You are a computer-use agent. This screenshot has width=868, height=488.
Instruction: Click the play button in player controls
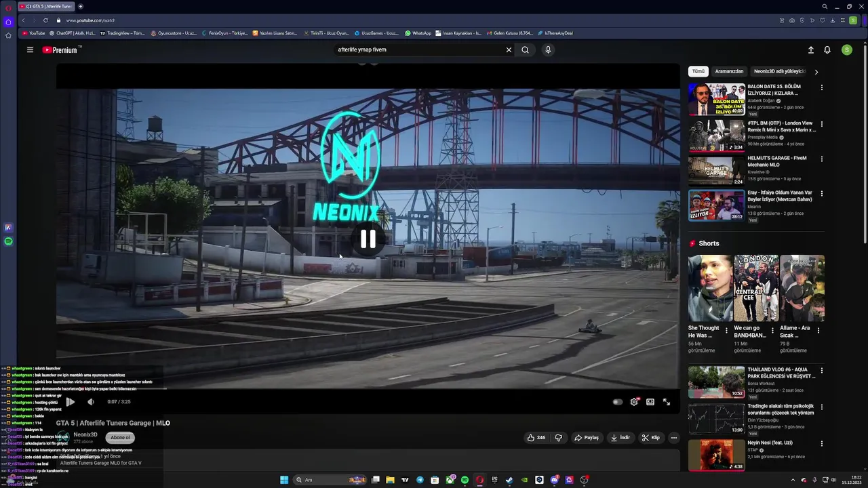point(70,402)
